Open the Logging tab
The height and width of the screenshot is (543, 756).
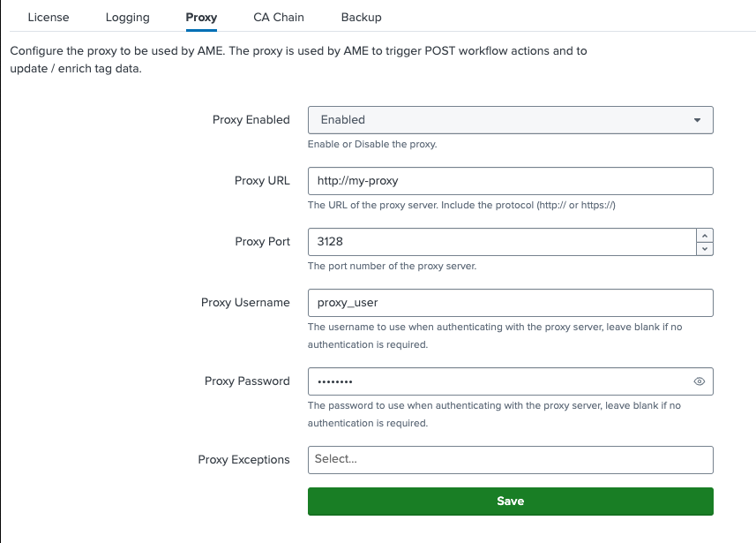(127, 17)
